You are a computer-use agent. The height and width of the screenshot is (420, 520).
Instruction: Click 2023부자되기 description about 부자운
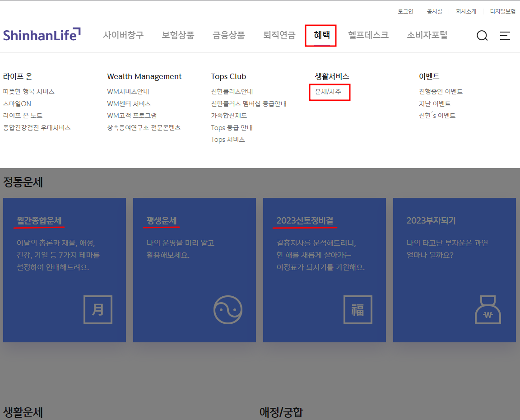point(447,249)
